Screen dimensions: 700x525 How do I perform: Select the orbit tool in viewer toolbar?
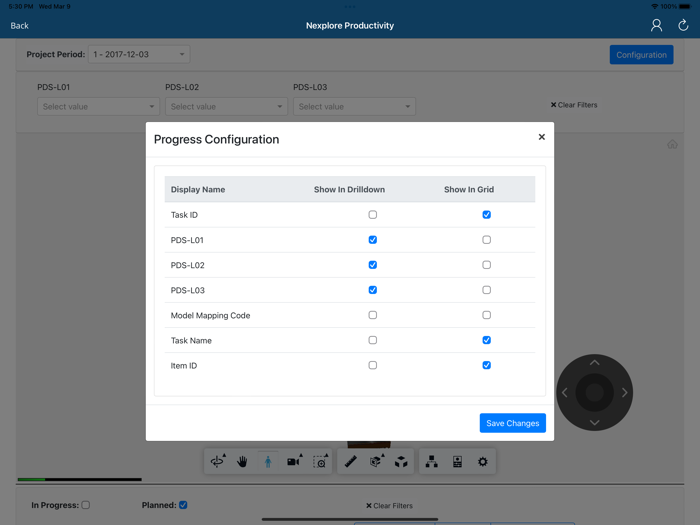click(x=218, y=461)
